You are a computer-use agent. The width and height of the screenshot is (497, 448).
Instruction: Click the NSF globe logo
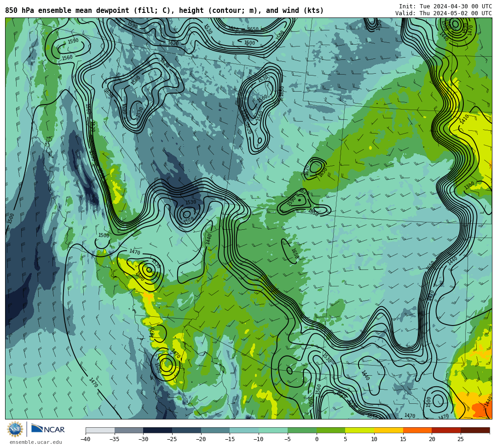(x=15, y=430)
